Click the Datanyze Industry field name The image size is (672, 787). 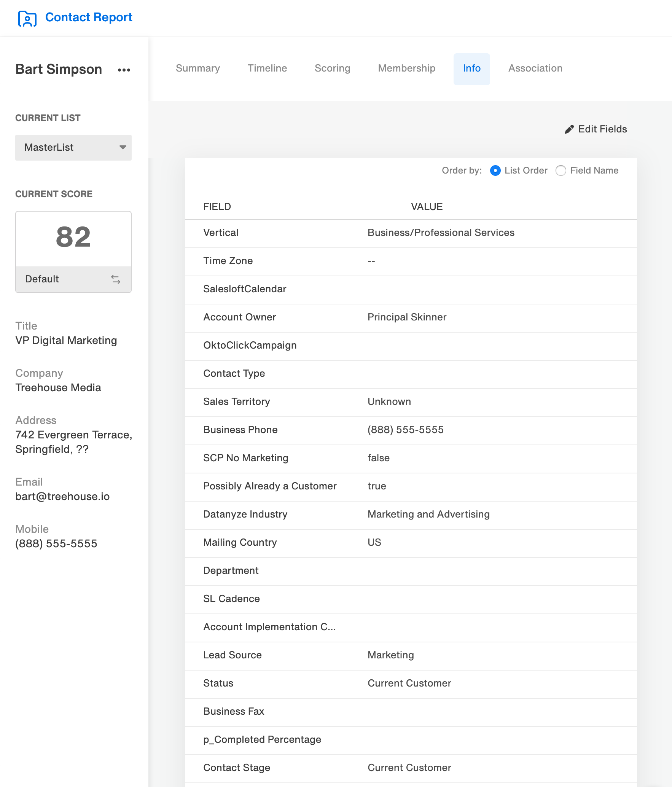[245, 515]
